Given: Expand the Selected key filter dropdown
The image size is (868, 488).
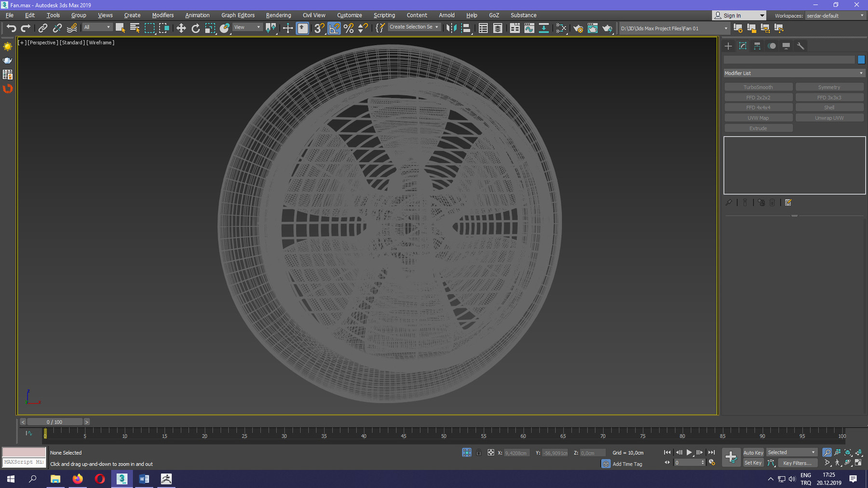Looking at the screenshot, I should (813, 452).
